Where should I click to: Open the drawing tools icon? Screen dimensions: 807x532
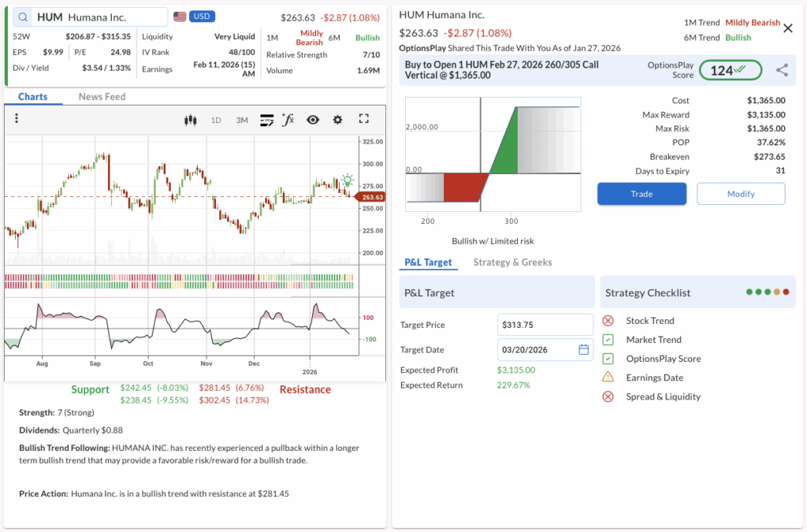point(266,120)
